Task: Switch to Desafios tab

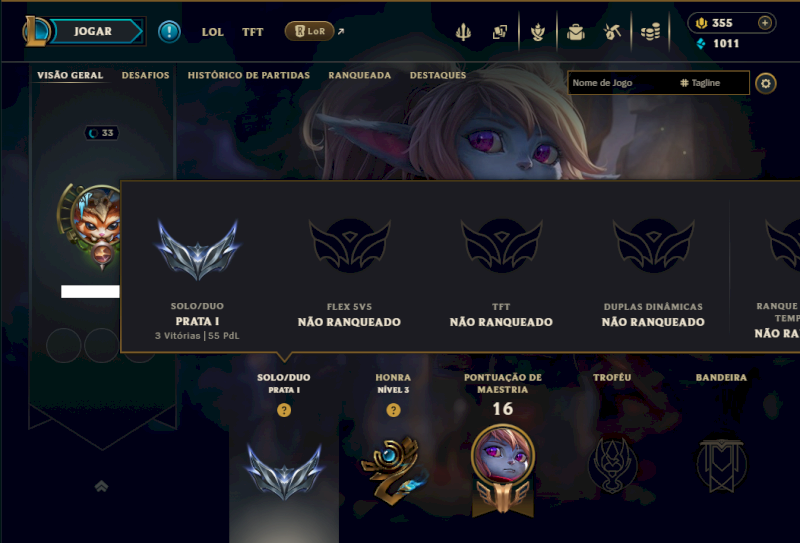Action: 145,75
